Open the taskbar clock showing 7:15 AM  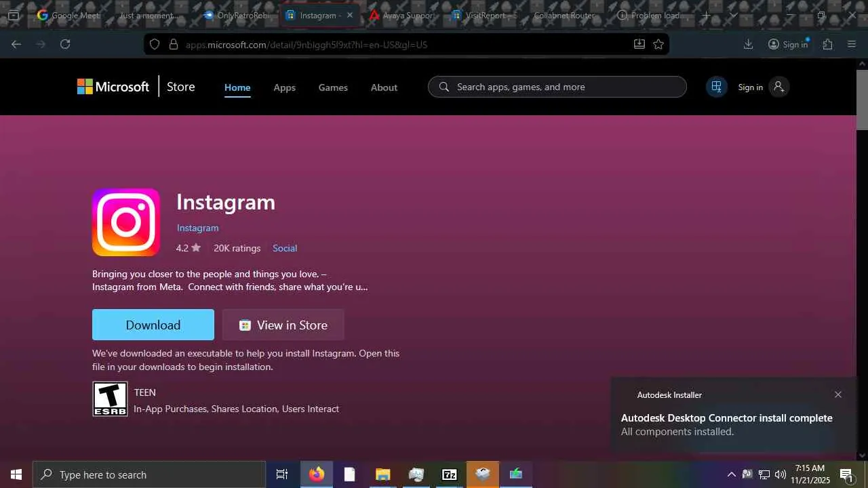(x=810, y=474)
